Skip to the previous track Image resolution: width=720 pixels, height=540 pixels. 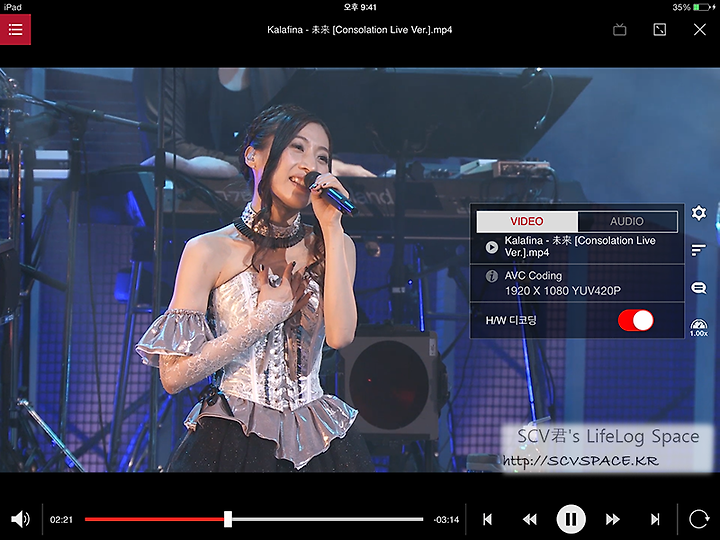(x=488, y=519)
